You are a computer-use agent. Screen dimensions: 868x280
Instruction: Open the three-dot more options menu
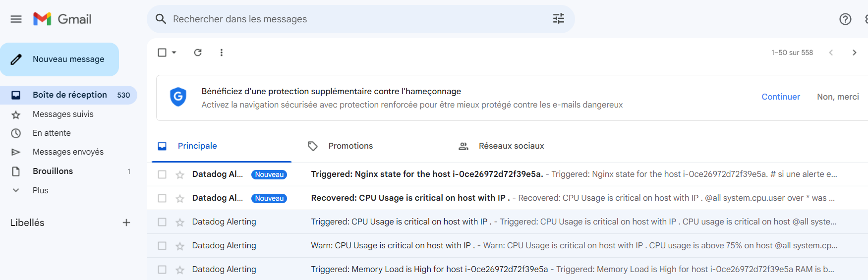point(222,53)
